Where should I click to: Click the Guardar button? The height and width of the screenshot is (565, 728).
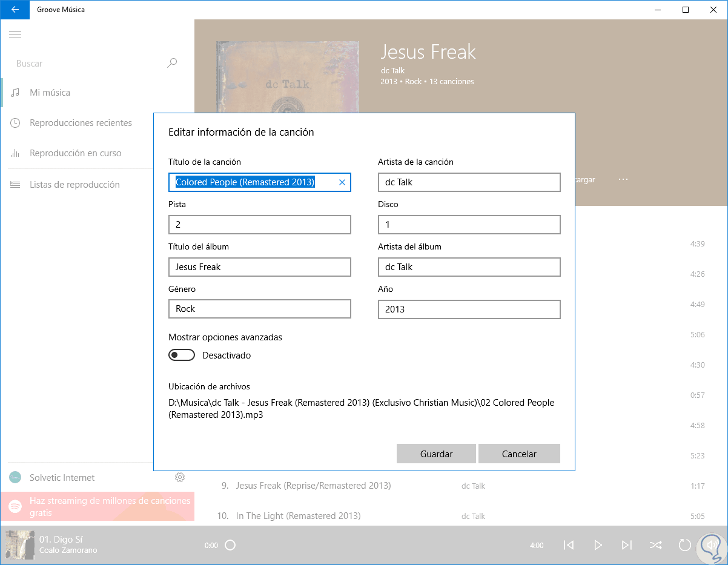[437, 454]
